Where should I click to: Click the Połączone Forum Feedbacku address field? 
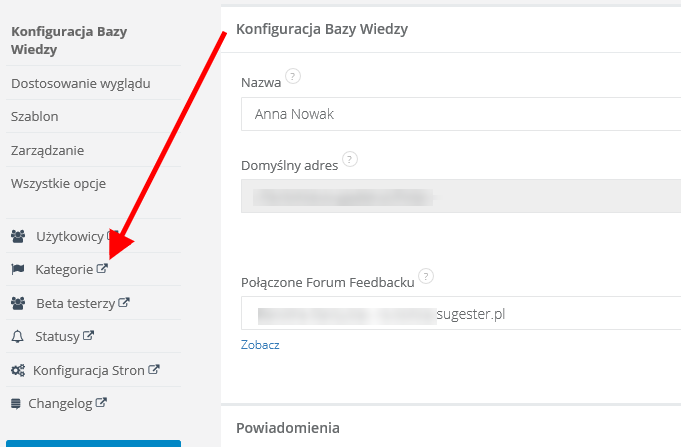point(460,313)
